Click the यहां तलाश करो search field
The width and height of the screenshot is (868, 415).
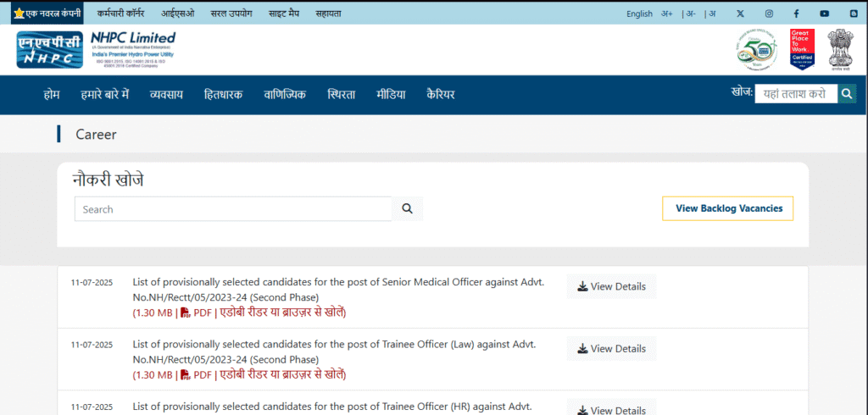pyautogui.click(x=796, y=94)
